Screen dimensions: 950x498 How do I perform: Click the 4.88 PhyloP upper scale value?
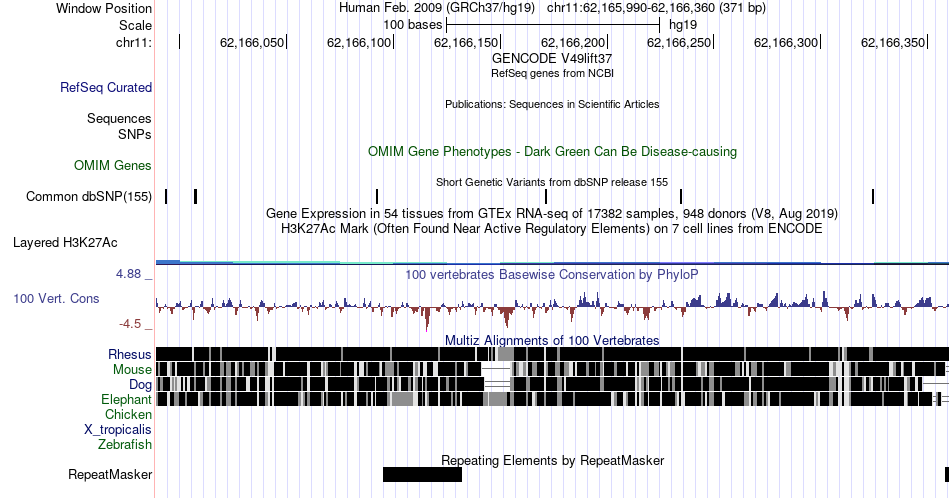click(x=128, y=274)
